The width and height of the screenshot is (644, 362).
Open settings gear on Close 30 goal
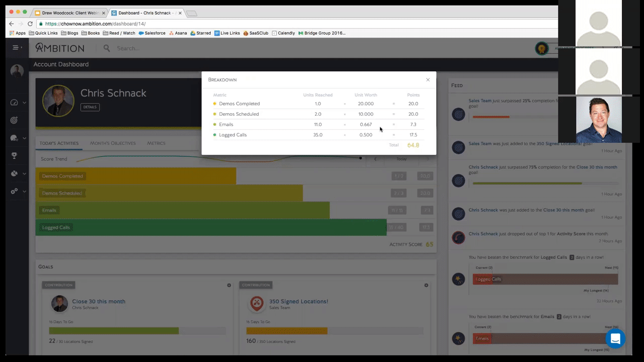pyautogui.click(x=229, y=285)
